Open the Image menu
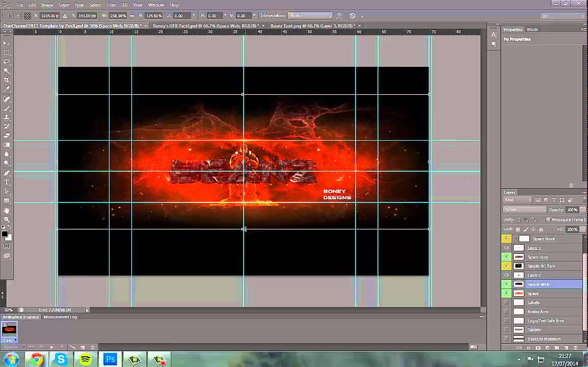The image size is (588, 367). 47,5
